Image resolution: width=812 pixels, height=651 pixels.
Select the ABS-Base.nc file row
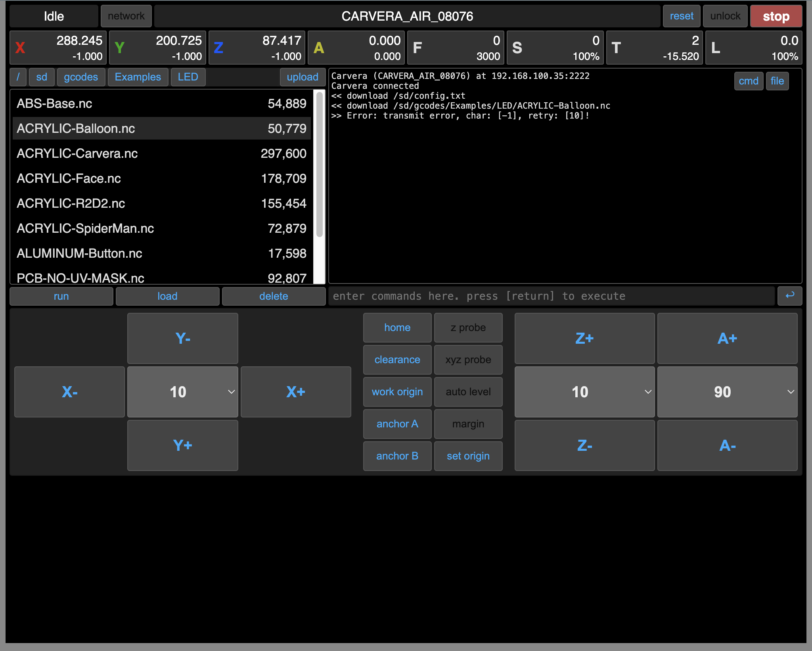pyautogui.click(x=161, y=103)
